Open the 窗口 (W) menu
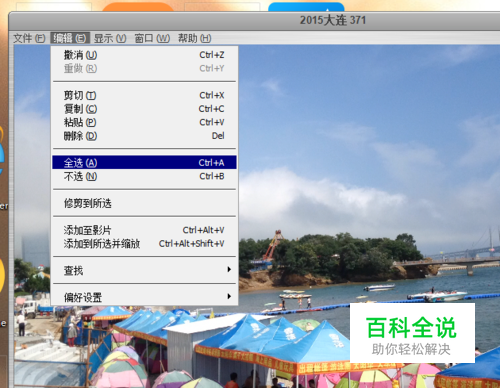 tap(152, 38)
